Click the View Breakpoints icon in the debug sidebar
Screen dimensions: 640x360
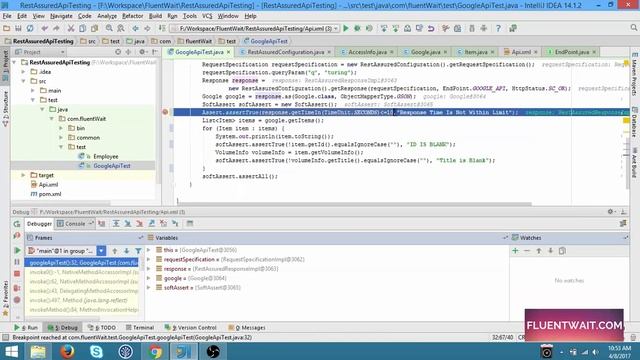[x=17, y=288]
